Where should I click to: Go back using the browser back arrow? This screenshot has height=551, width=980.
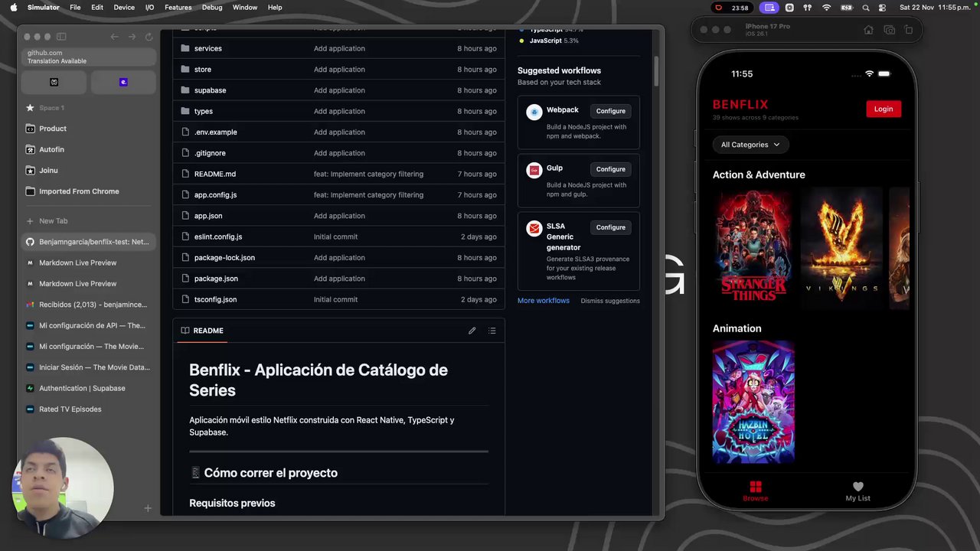114,37
